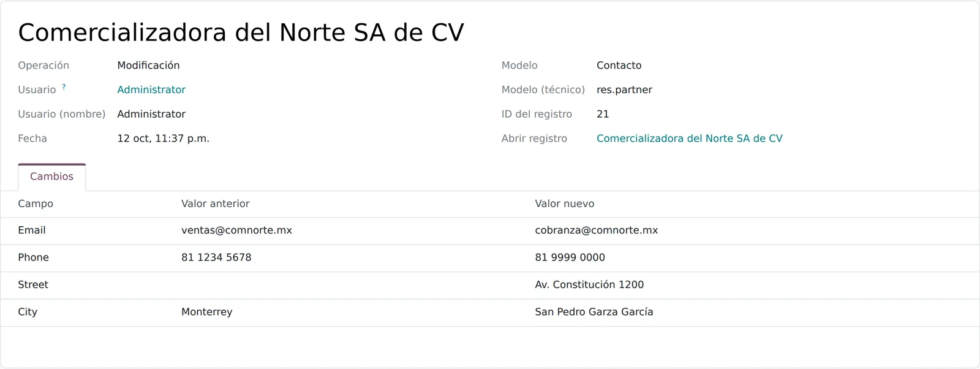
Task: Click the Campo column header
Action: [36, 204]
